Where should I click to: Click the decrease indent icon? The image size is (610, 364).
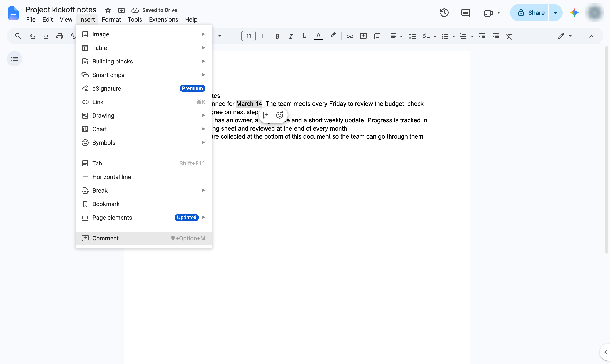(x=482, y=37)
